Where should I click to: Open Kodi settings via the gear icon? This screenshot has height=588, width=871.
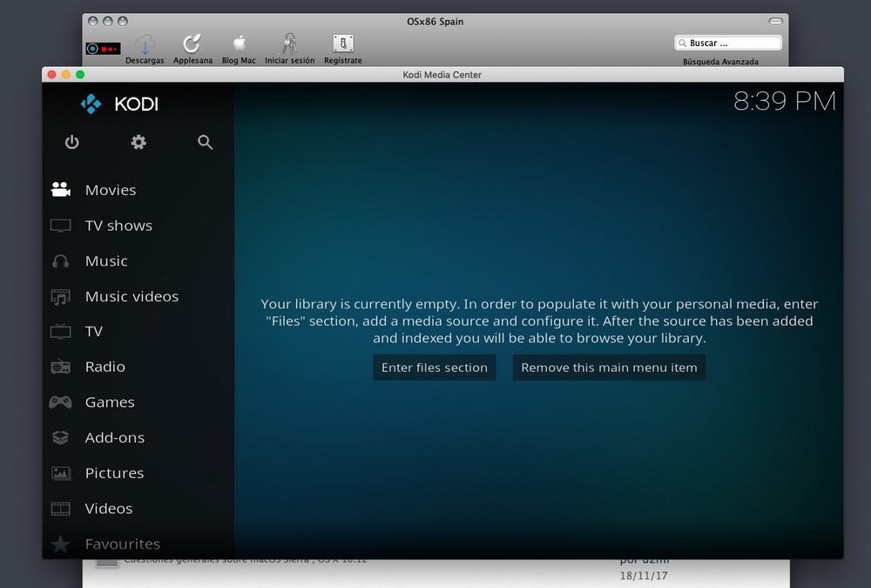tap(138, 143)
